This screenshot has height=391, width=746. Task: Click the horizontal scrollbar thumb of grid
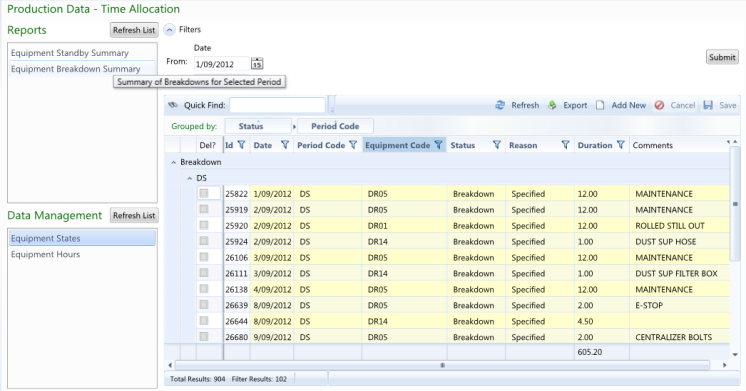point(442,365)
